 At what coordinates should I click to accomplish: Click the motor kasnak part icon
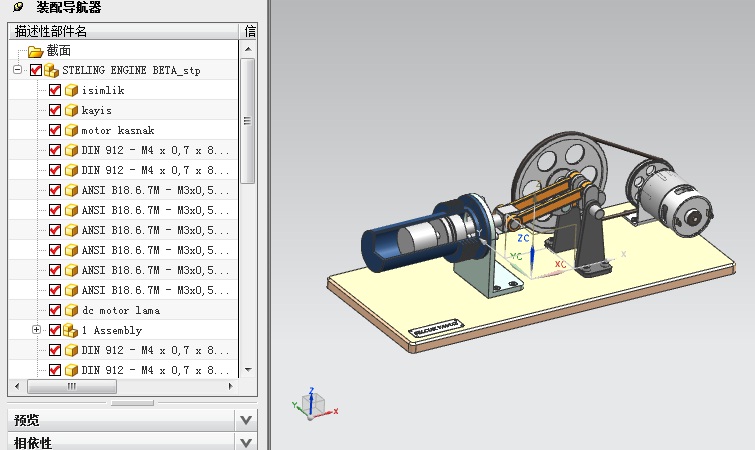(71, 130)
